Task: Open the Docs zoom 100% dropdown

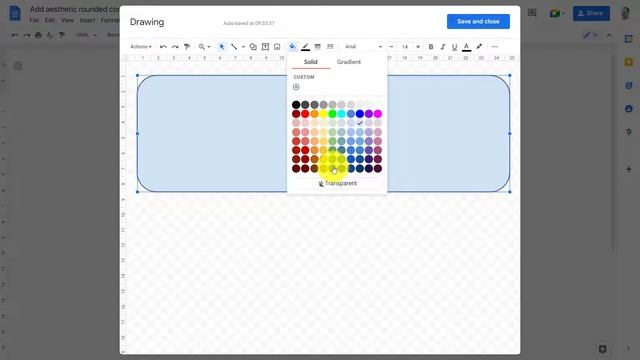Action: pos(86,35)
